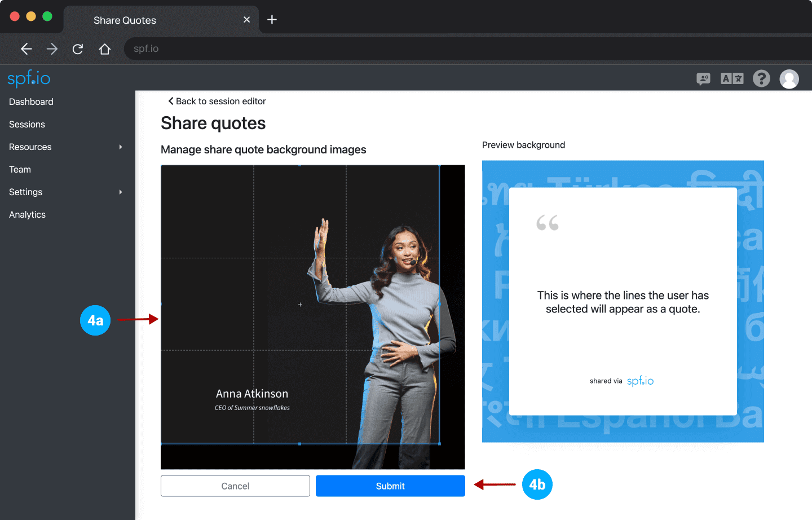The width and height of the screenshot is (812, 520).
Task: Close the Share Quotes tab
Action: click(x=246, y=20)
